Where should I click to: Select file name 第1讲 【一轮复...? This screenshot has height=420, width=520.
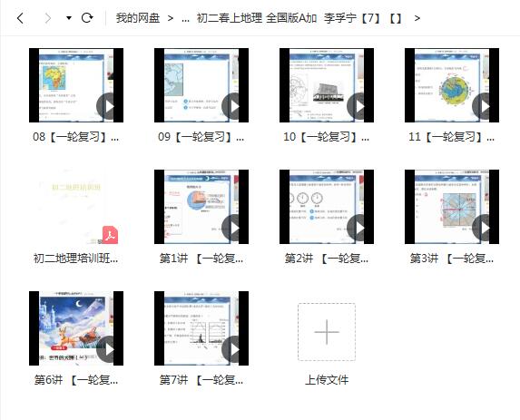tap(201, 259)
